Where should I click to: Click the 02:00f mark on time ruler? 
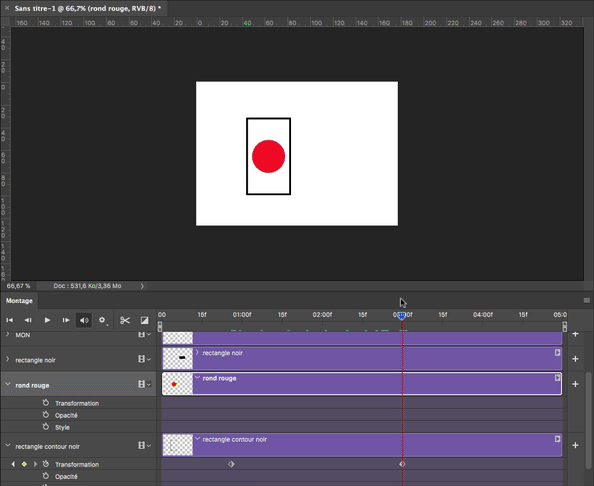(322, 315)
